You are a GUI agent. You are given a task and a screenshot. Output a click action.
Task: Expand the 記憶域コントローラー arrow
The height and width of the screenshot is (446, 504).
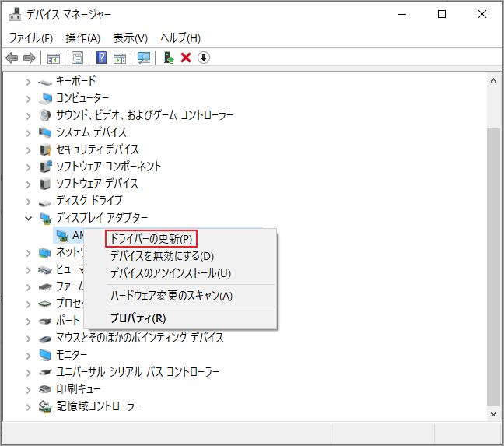(x=28, y=407)
